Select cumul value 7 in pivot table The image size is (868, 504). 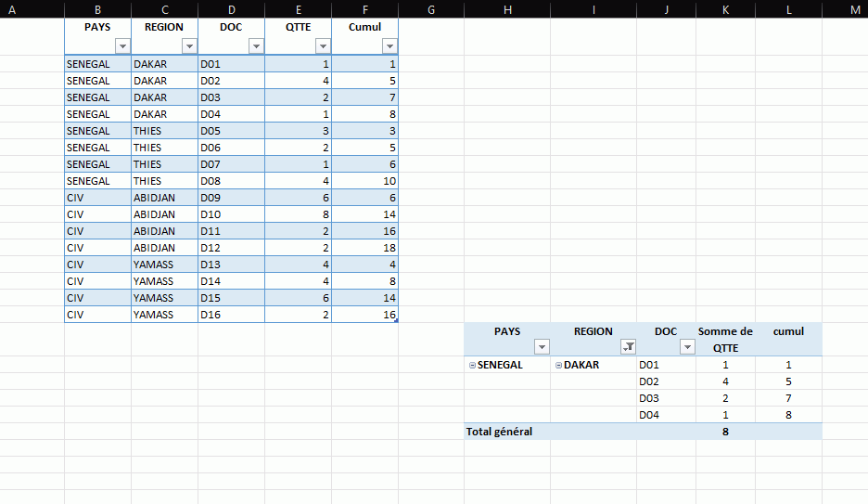[x=789, y=398]
